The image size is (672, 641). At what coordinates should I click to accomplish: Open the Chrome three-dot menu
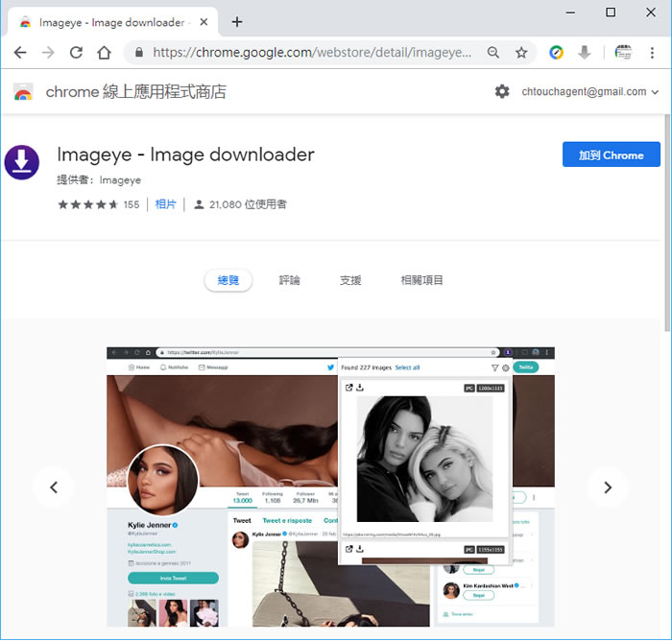point(652,53)
